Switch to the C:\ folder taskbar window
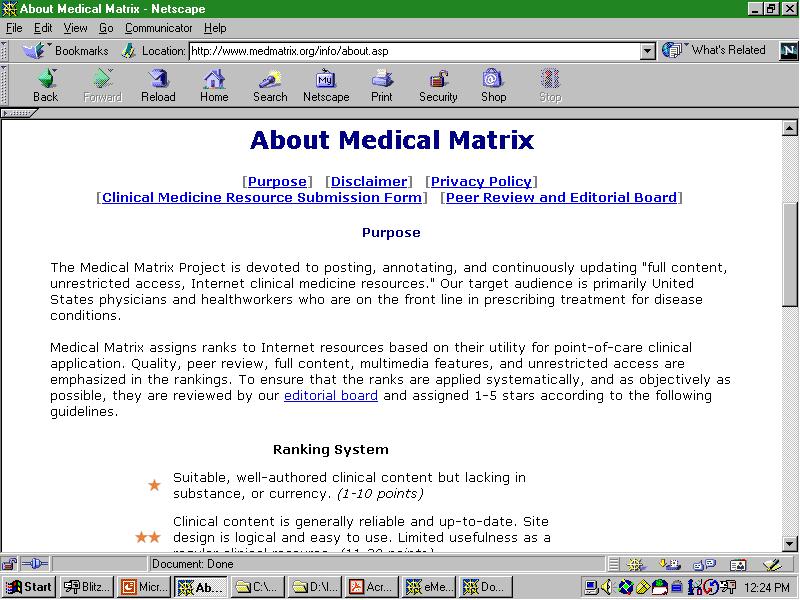Viewport: 800px width, 600px height. pyautogui.click(x=258, y=587)
